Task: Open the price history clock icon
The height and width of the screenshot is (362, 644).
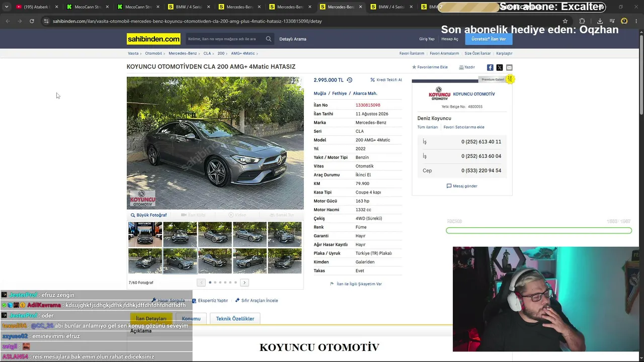Action: click(x=350, y=80)
